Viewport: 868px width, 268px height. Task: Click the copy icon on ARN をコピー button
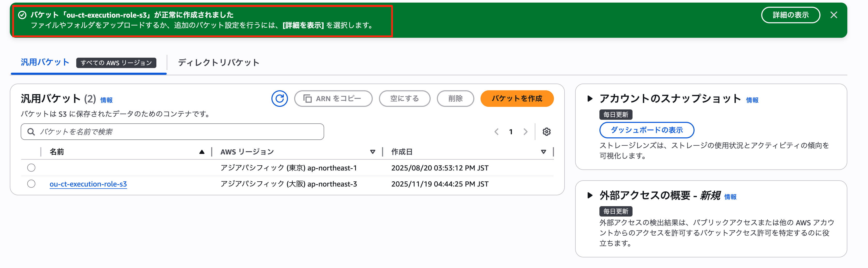(x=307, y=99)
